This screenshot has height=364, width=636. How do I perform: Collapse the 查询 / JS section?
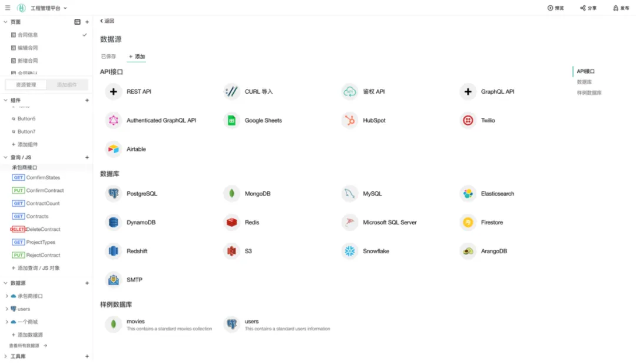tap(6, 157)
